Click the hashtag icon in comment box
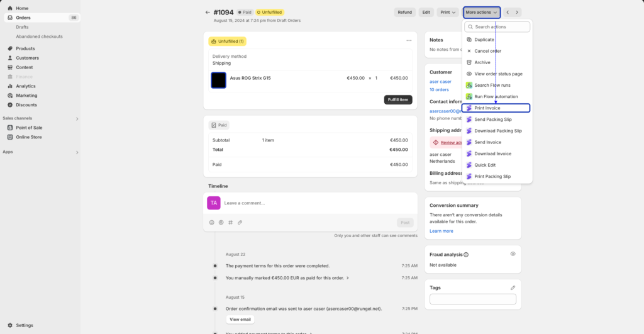The image size is (644, 334). (230, 222)
